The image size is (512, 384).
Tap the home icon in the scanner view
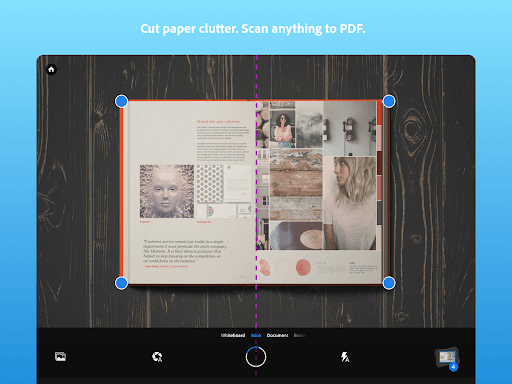[x=51, y=69]
